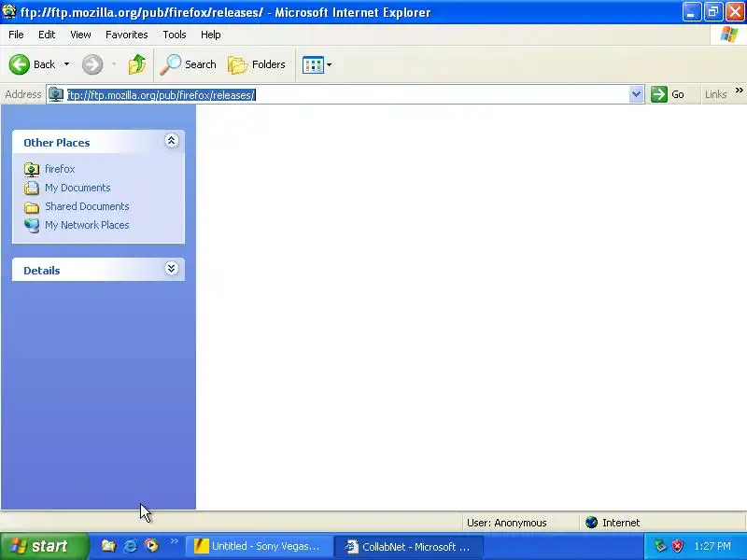Collapse the Other Places panel
747x560 pixels.
tap(172, 141)
